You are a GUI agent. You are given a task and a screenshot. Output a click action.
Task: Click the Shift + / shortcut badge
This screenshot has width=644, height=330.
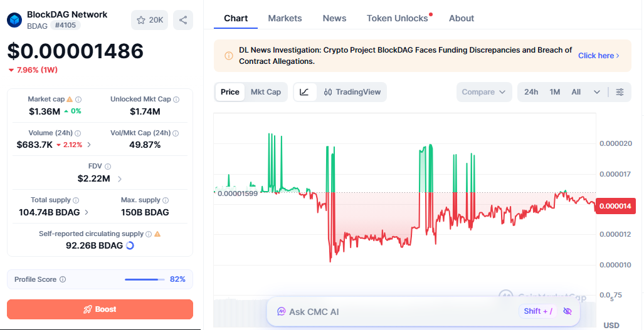click(538, 311)
